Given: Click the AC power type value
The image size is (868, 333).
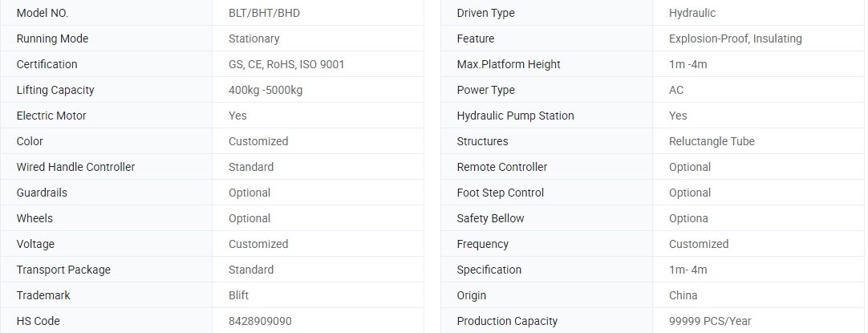Looking at the screenshot, I should 675,90.
